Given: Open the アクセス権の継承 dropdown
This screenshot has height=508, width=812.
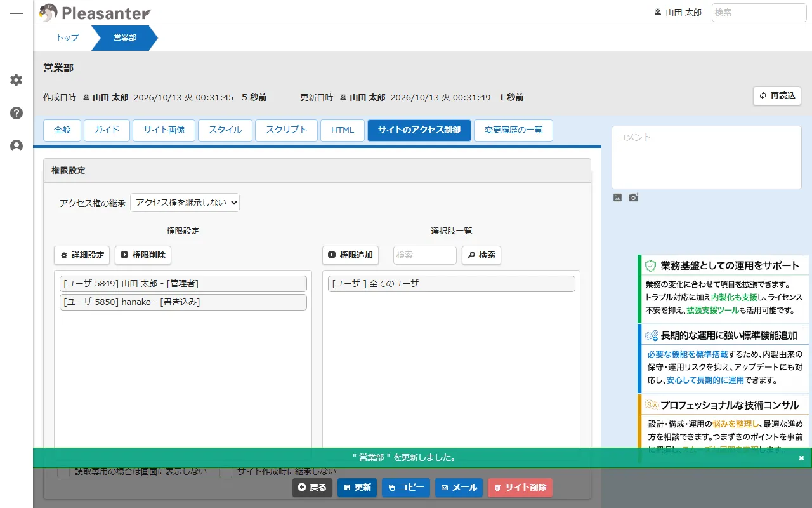Looking at the screenshot, I should point(185,203).
